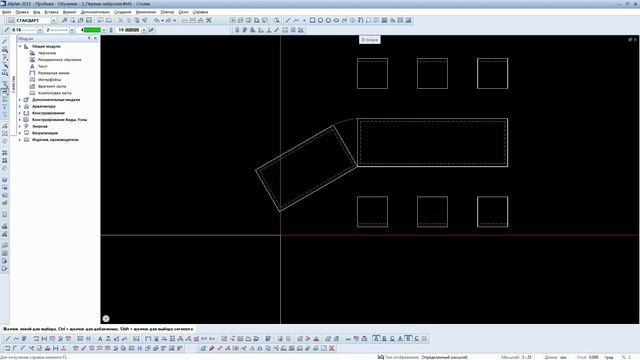Click the tools wrench icon in top toolbar
The height and width of the screenshot is (360, 640).
tap(209, 20)
